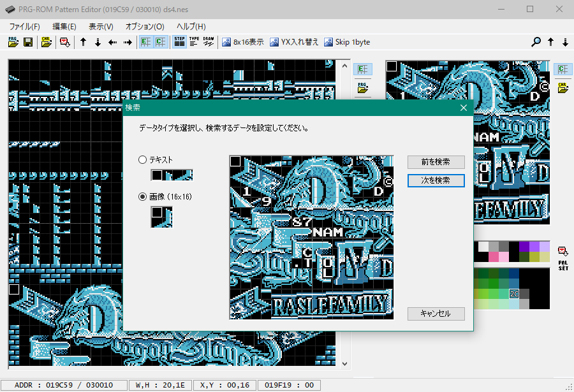Pick the deep purple swatch in the current palette

[524, 246]
